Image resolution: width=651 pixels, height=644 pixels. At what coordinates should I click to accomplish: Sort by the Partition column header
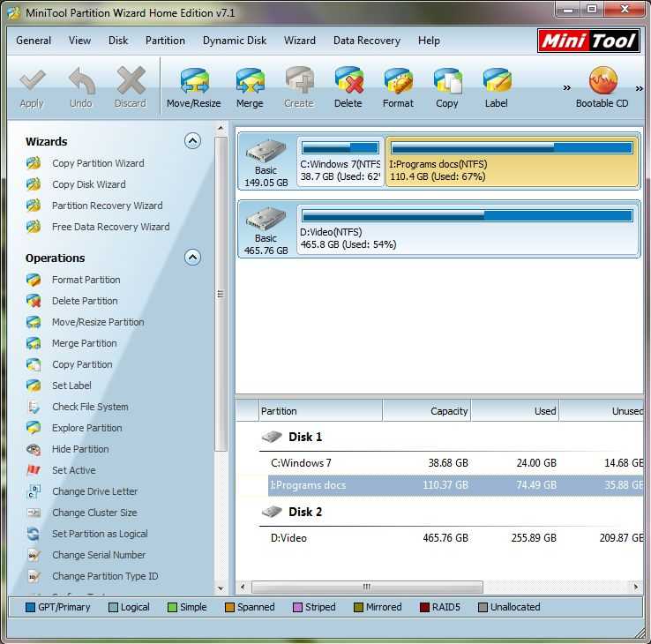(x=320, y=410)
